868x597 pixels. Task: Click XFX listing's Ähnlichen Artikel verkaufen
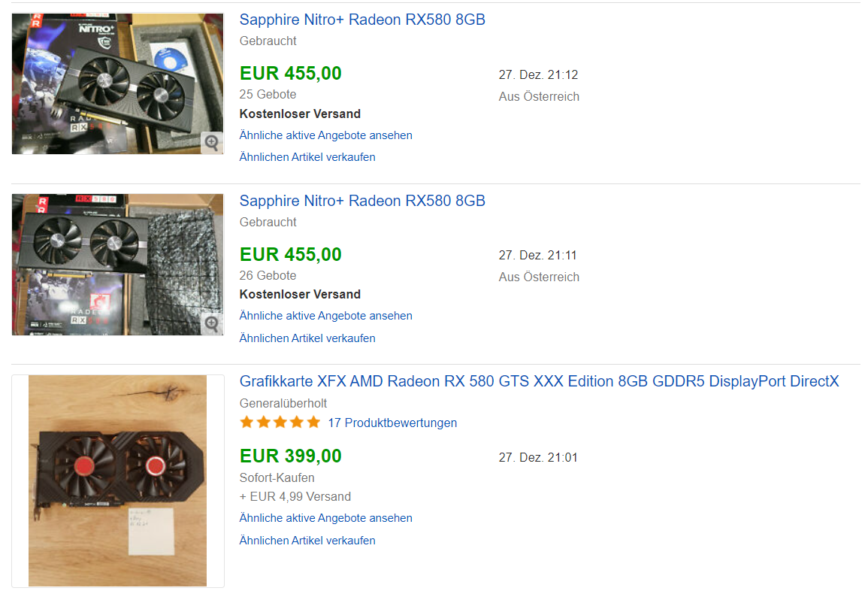[x=307, y=541]
